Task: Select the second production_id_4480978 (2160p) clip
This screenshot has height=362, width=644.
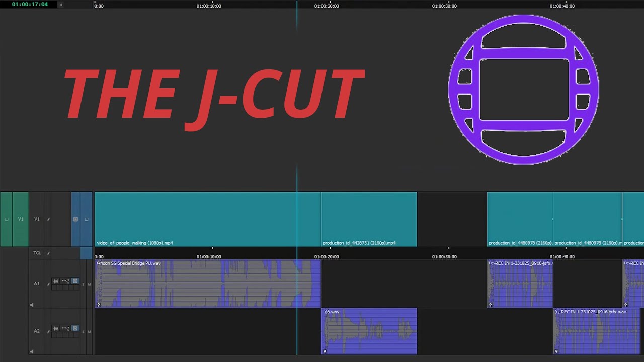Action: tap(588, 219)
